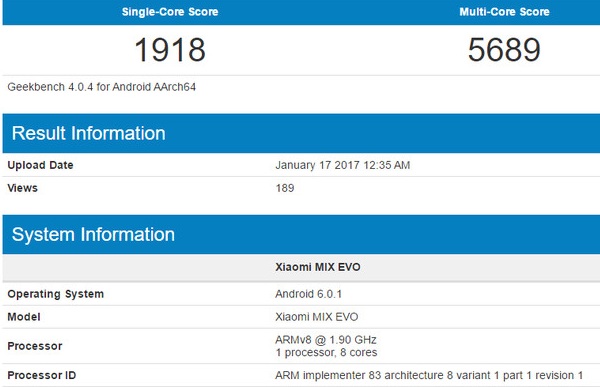This screenshot has width=600, height=387.
Task: Click the multi-core score value 5689
Action: click(x=504, y=50)
